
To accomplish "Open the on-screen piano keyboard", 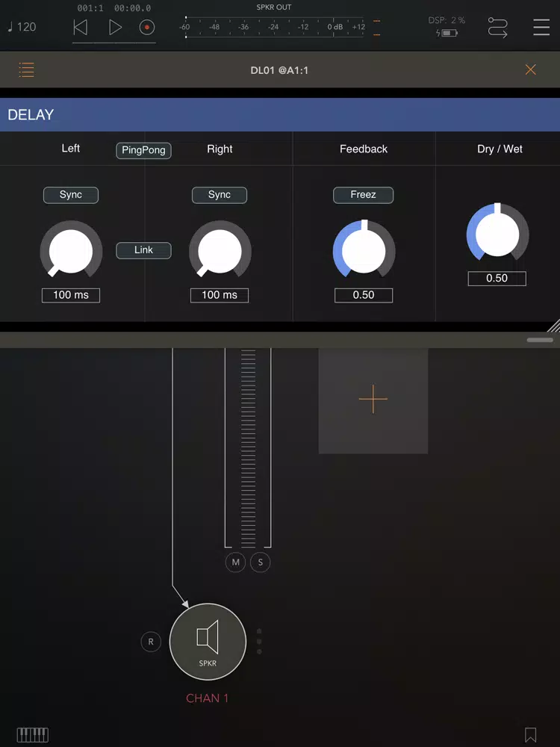I will point(33,734).
